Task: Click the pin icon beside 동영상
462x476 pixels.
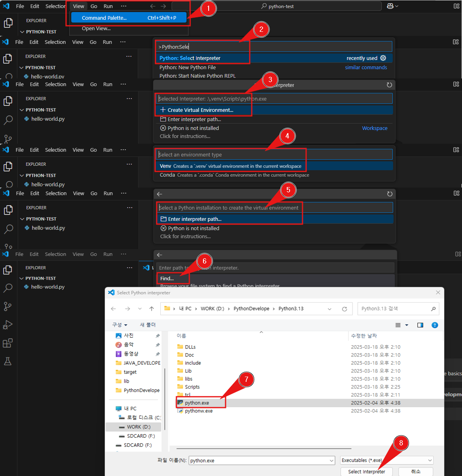Action: (x=157, y=354)
